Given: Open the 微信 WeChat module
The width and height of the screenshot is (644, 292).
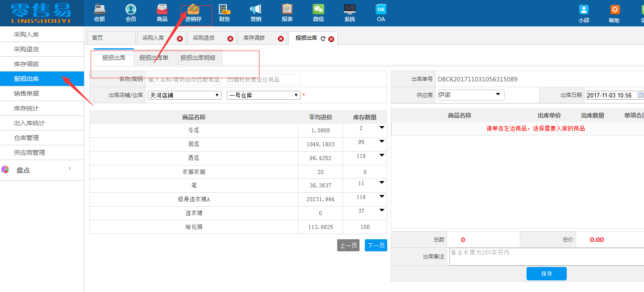Looking at the screenshot, I should (318, 13).
